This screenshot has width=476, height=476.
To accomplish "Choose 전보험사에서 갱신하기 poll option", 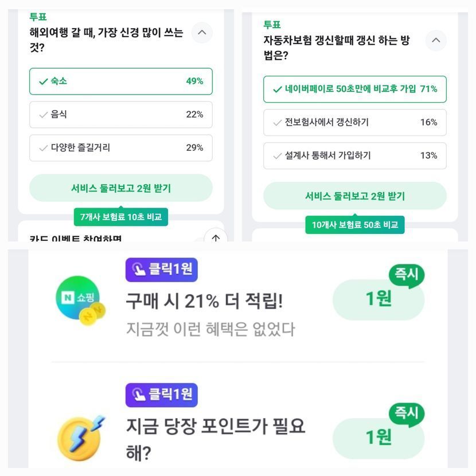I will [354, 123].
